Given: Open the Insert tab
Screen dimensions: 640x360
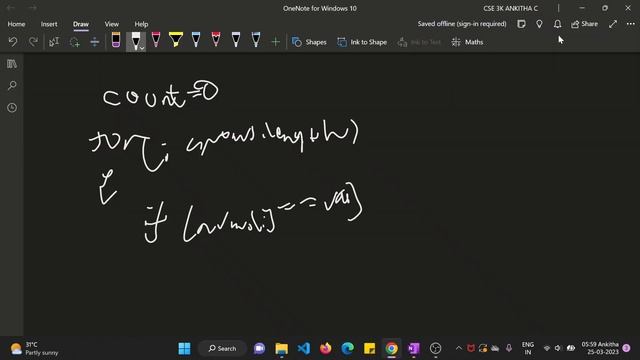Looking at the screenshot, I should point(49,24).
